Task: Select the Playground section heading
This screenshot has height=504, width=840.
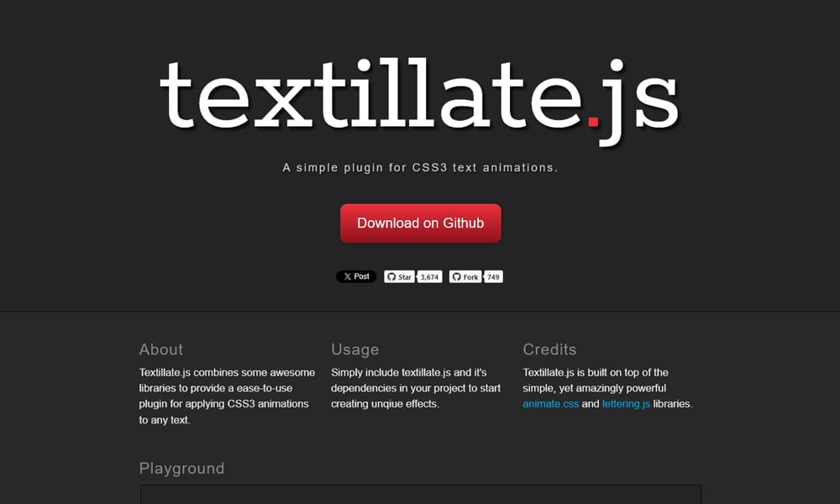Action: [181, 468]
